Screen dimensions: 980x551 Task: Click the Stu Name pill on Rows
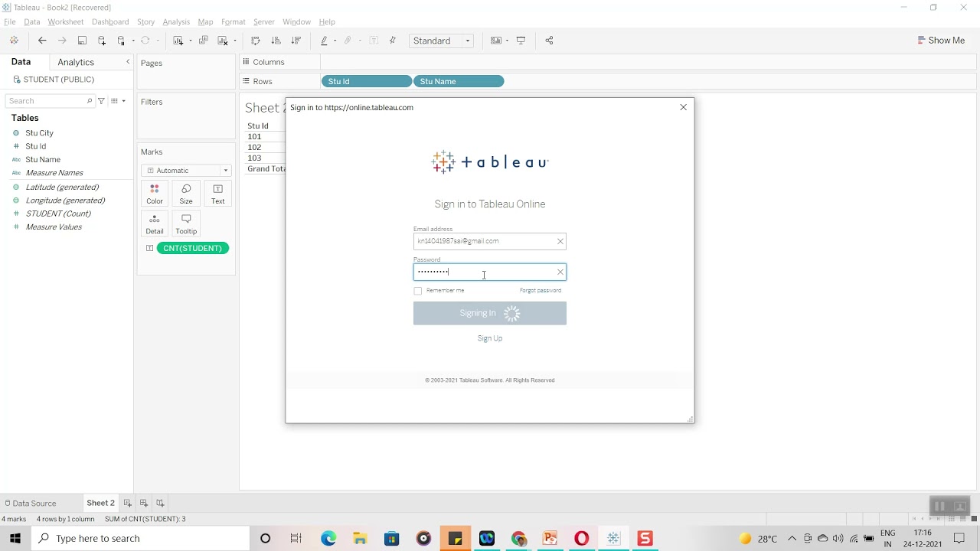459,81
